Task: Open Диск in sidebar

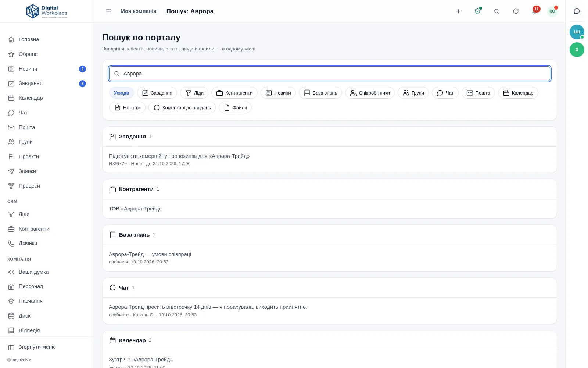Action: [x=47, y=316]
